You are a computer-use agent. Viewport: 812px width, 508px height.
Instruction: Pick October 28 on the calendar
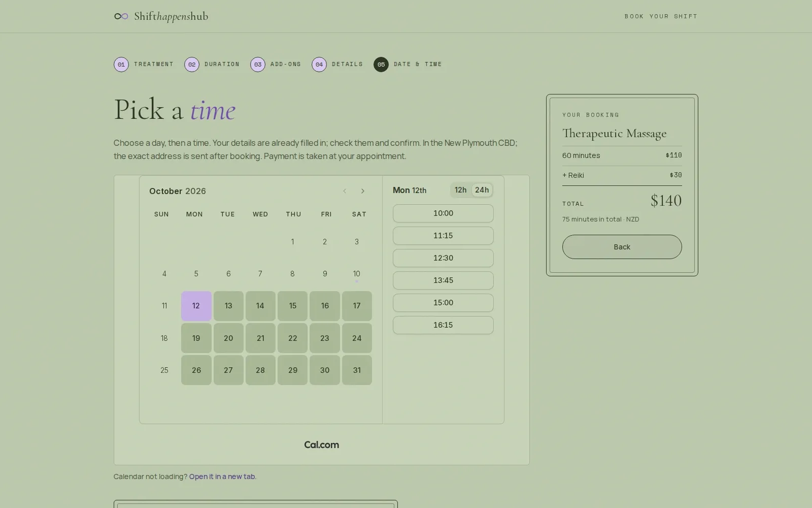[x=260, y=370]
